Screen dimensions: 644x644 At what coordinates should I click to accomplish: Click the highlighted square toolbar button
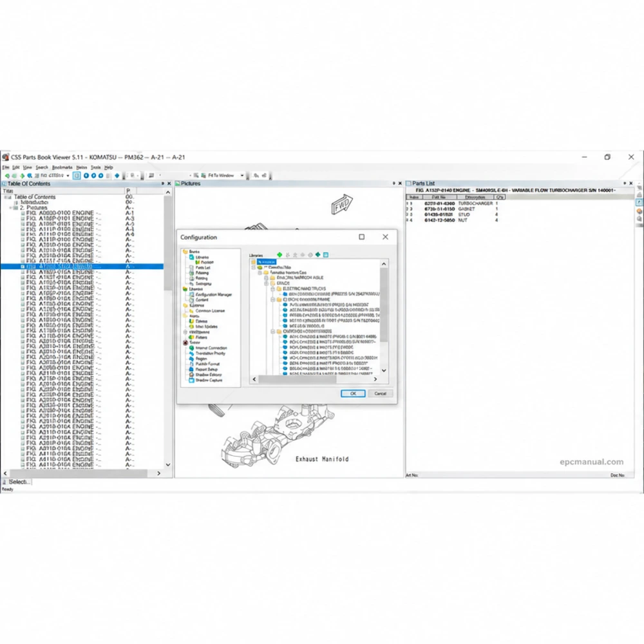pyautogui.click(x=77, y=176)
